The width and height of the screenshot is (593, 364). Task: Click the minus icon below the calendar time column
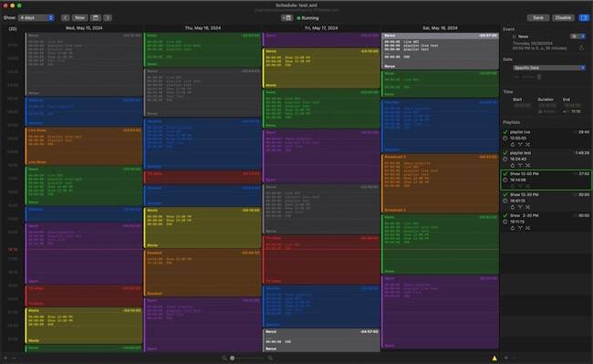coord(15,358)
